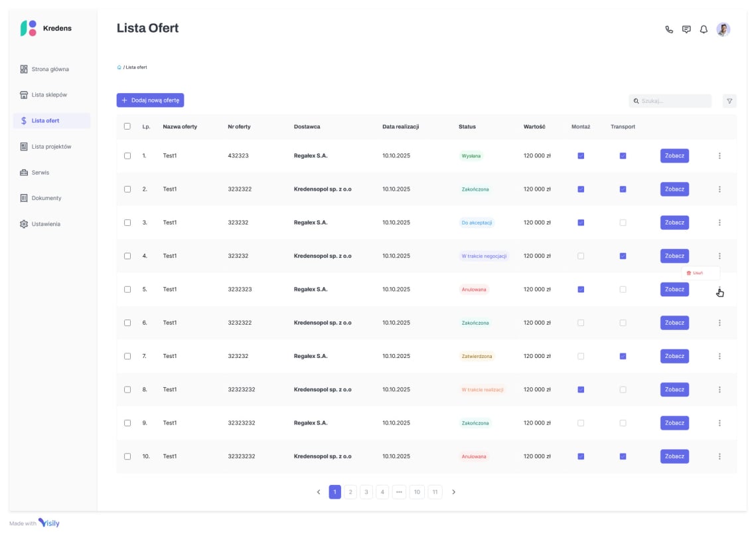Check the Transport checkbox on row 7

623,356
